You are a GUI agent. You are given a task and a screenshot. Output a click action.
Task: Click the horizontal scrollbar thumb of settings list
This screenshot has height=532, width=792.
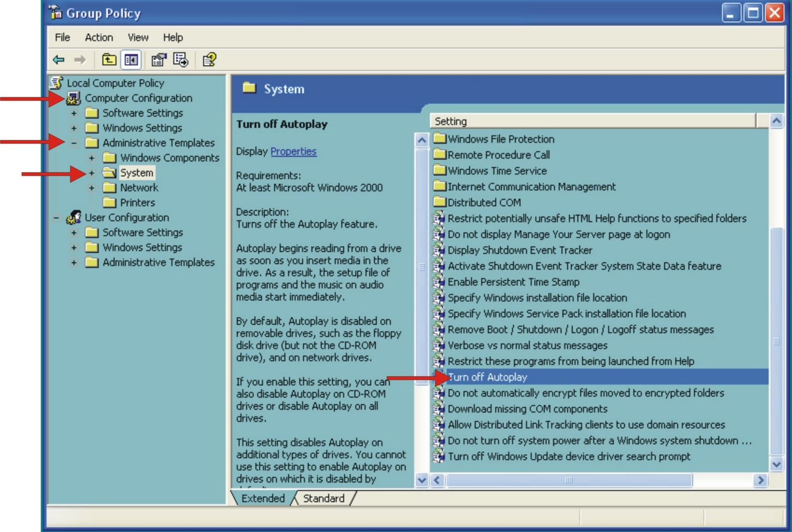[569, 480]
